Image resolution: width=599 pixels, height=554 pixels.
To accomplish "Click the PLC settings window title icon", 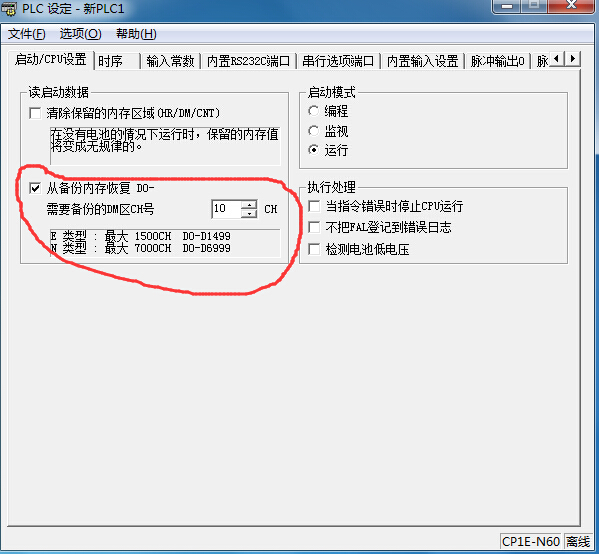I will 8,8.
